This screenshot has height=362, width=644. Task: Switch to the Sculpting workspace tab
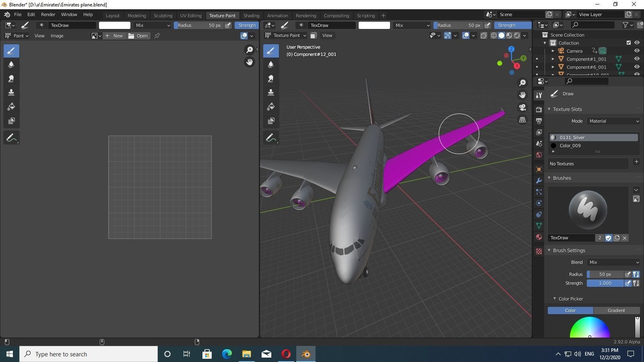click(x=163, y=16)
